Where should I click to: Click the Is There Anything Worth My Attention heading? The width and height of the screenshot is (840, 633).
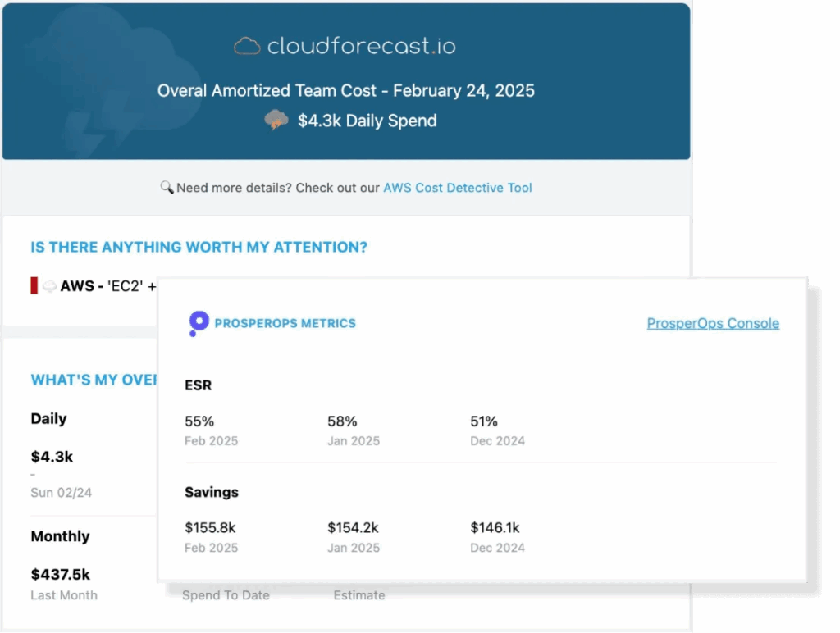tap(199, 247)
